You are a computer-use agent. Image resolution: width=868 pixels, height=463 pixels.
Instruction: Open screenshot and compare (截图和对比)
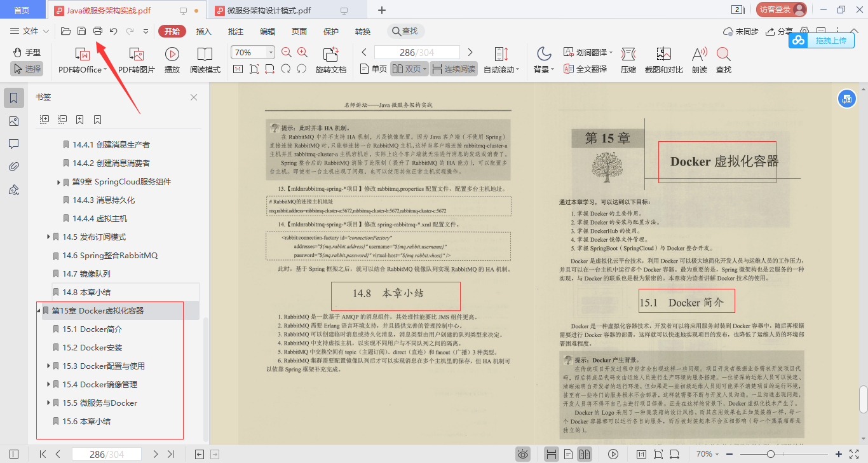click(664, 61)
